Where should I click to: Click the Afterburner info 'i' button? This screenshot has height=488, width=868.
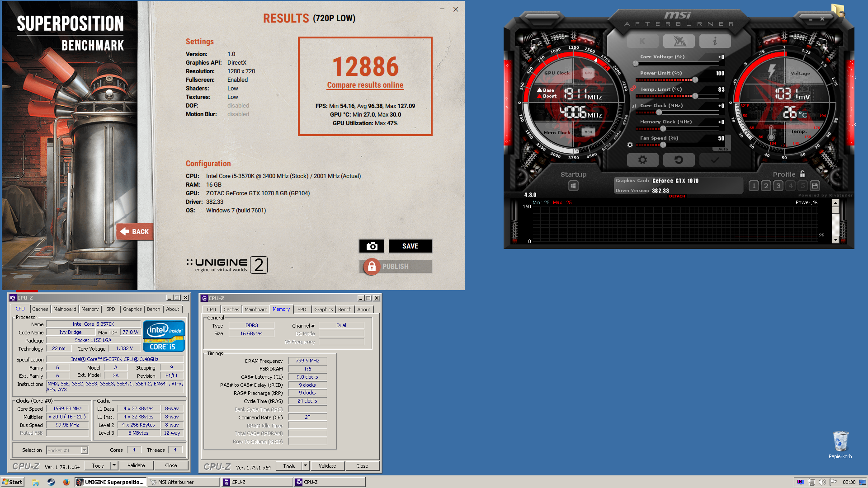(x=715, y=42)
